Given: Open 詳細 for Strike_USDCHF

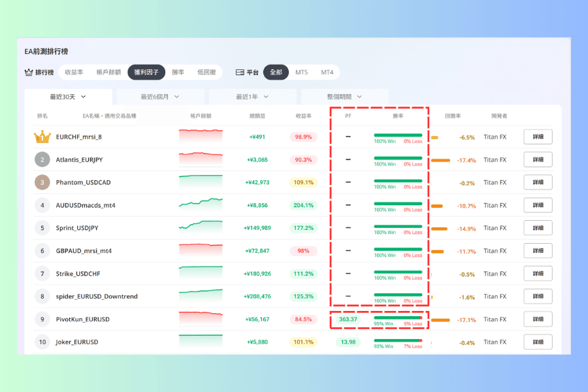Looking at the screenshot, I should 538,274.
